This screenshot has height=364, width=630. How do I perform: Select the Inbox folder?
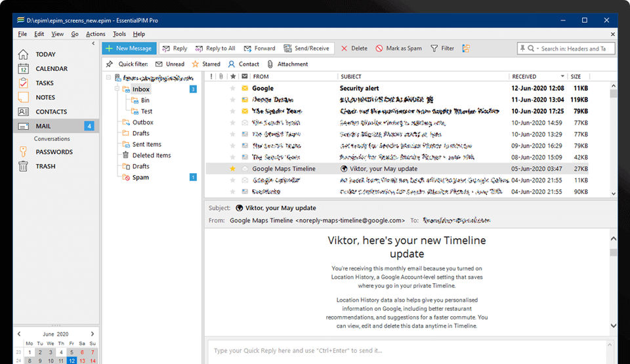[140, 89]
